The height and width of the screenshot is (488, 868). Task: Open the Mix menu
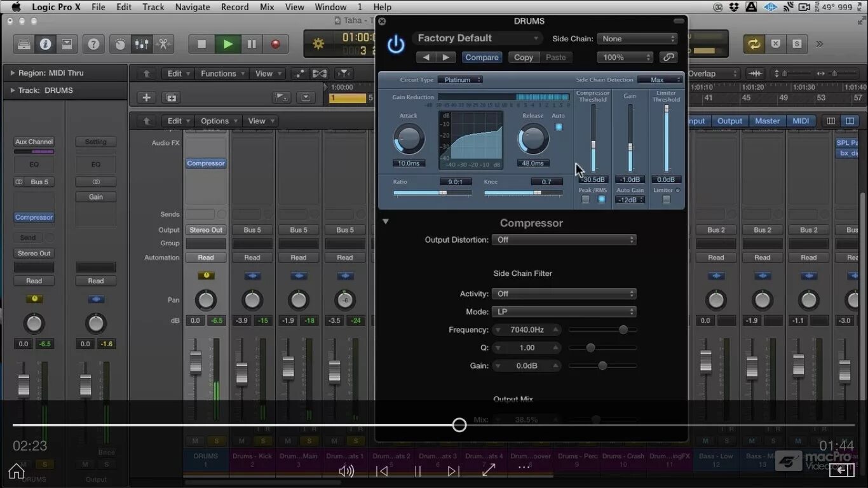click(267, 7)
